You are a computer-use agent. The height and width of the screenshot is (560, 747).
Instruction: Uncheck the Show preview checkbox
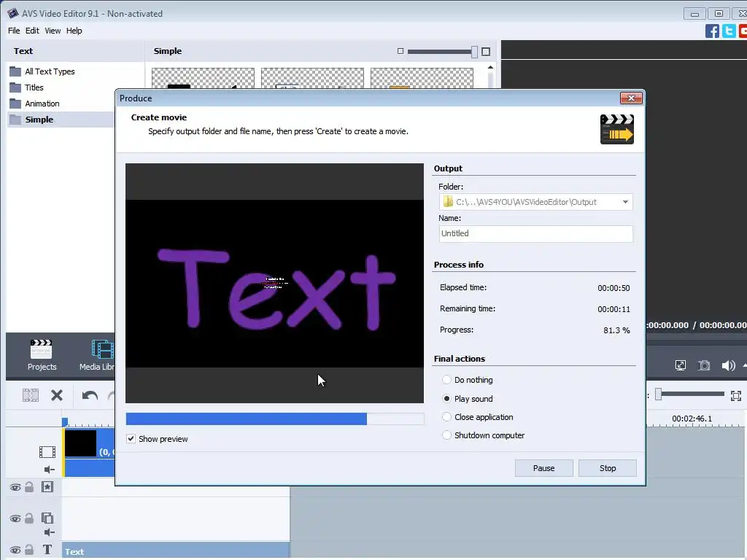pyautogui.click(x=131, y=438)
